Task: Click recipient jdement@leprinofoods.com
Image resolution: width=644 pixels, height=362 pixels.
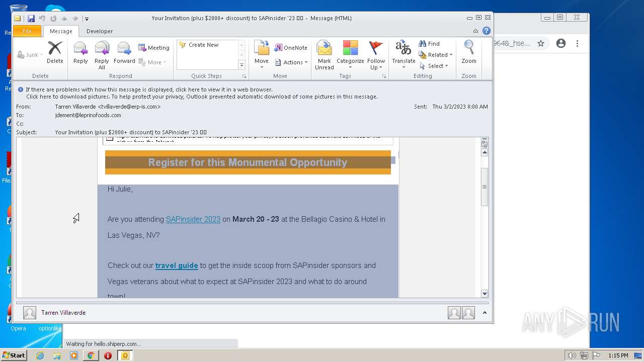Action: [88, 115]
